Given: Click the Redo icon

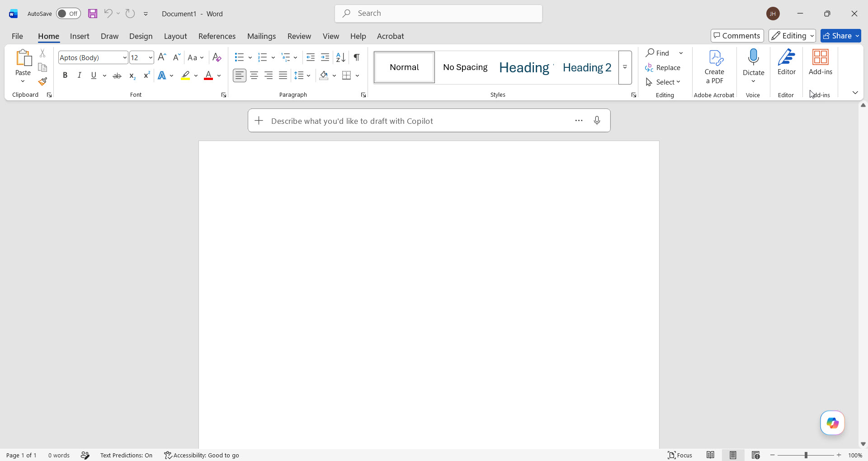Looking at the screenshot, I should pos(130,14).
